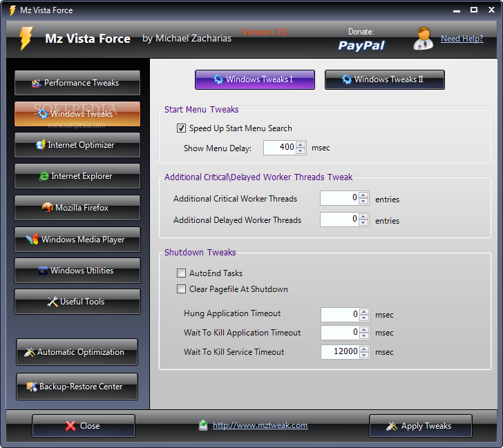Run Automatic Optimization
Image resolution: width=503 pixels, height=448 pixels.
[x=77, y=352]
